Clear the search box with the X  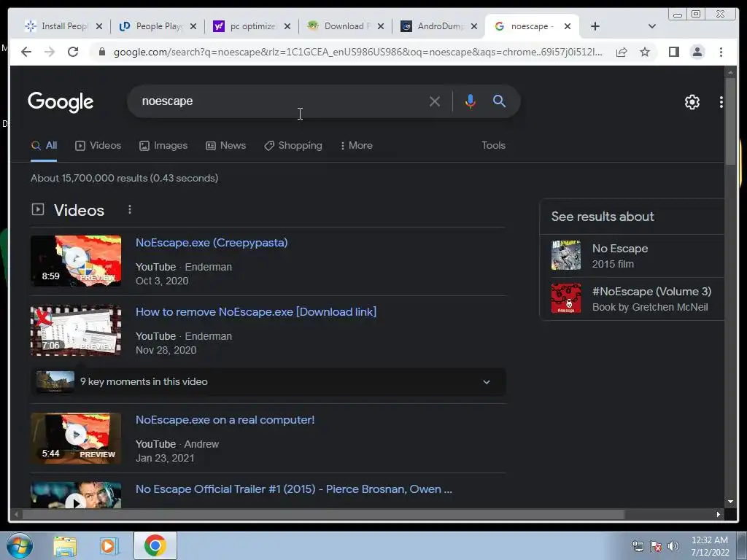point(434,101)
